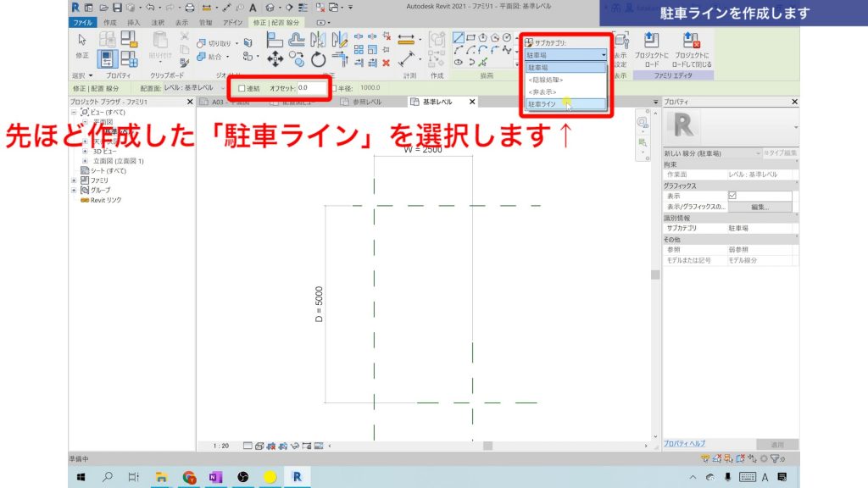Click the 切り取り trim tool icon
The height and width of the screenshot is (488, 868).
(202, 42)
